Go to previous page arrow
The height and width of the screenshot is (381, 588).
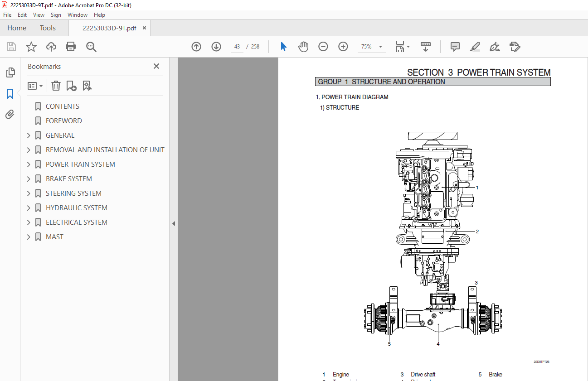tap(196, 47)
